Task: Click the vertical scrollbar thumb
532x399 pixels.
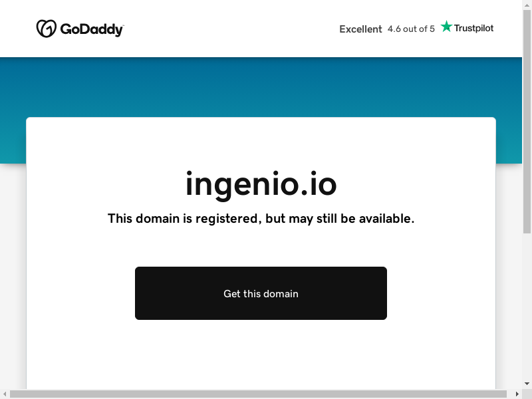Action: [527, 122]
